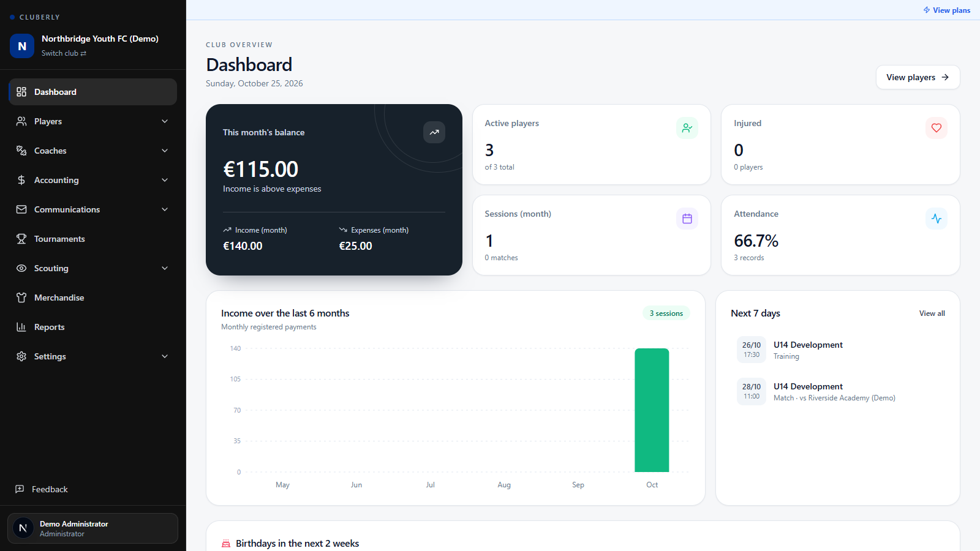Image resolution: width=980 pixels, height=551 pixels.
Task: Click the birthday cake icon
Action: pyautogui.click(x=226, y=544)
